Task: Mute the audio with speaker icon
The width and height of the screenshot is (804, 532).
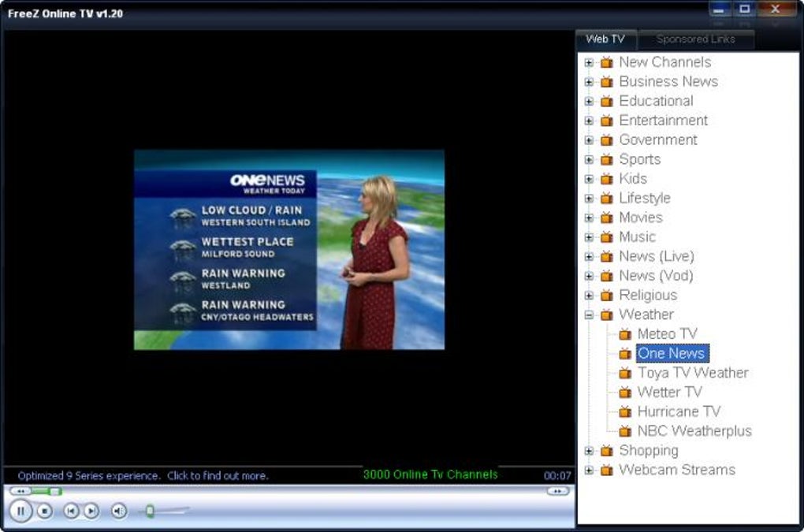Action: (x=118, y=511)
